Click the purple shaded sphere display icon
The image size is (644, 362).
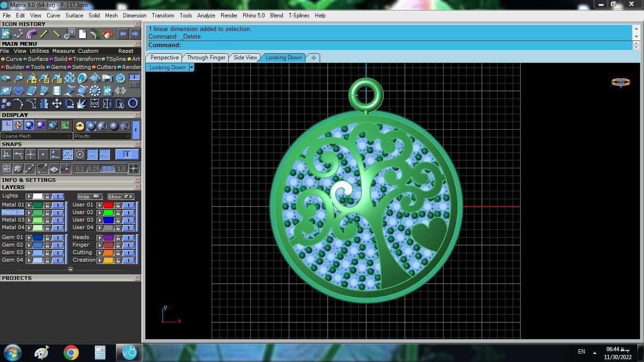click(41, 125)
